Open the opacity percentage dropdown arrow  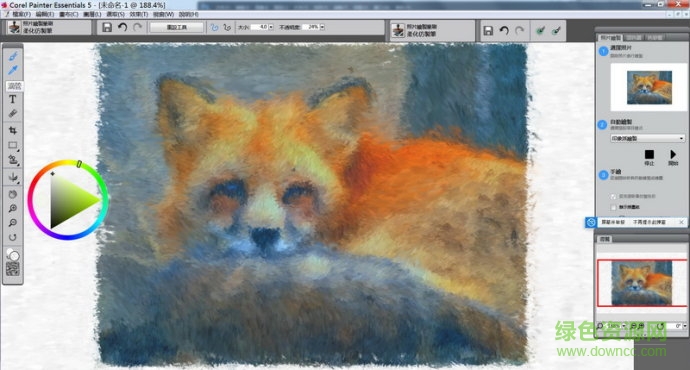(322, 27)
